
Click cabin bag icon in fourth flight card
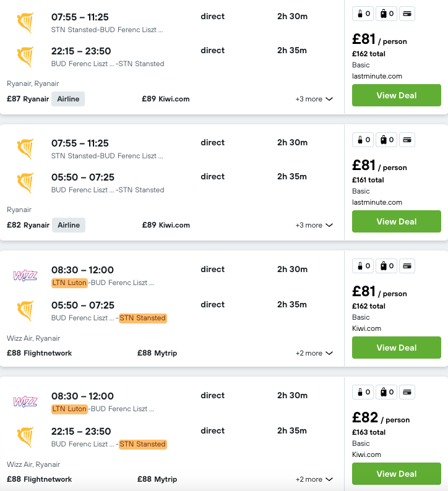[363, 392]
